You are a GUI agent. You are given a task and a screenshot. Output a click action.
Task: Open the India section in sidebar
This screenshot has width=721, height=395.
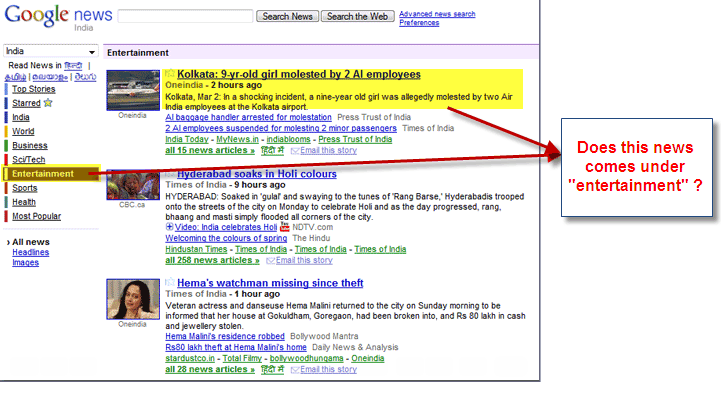[21, 117]
